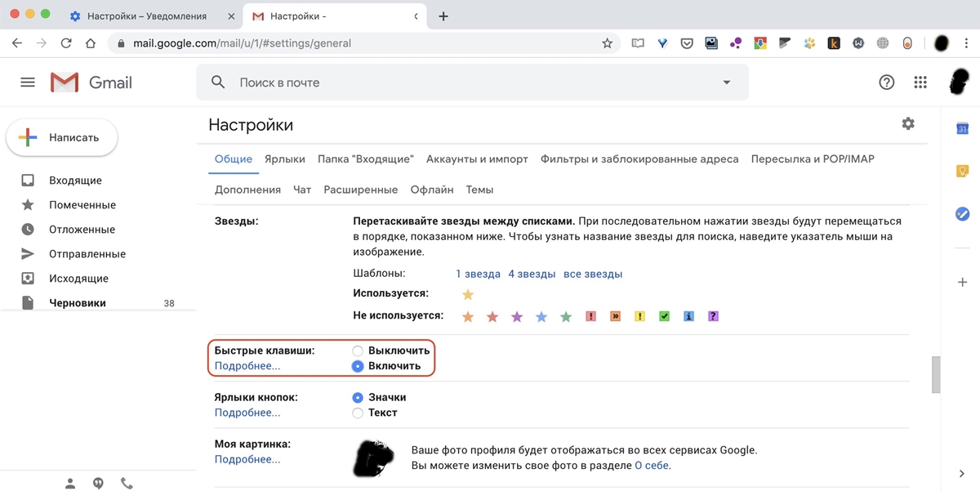Open Google Keep in side panel
This screenshot has width=980, height=491.
962,171
